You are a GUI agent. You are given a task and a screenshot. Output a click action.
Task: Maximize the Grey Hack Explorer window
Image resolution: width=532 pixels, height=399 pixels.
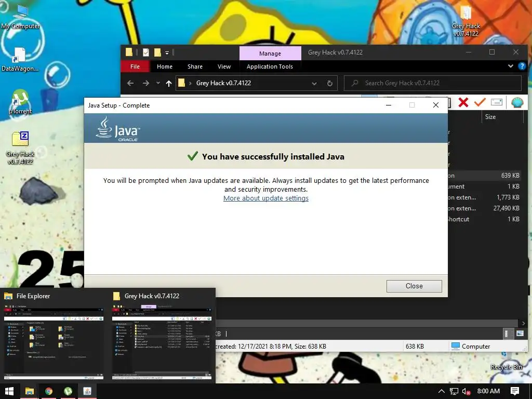tap(492, 52)
